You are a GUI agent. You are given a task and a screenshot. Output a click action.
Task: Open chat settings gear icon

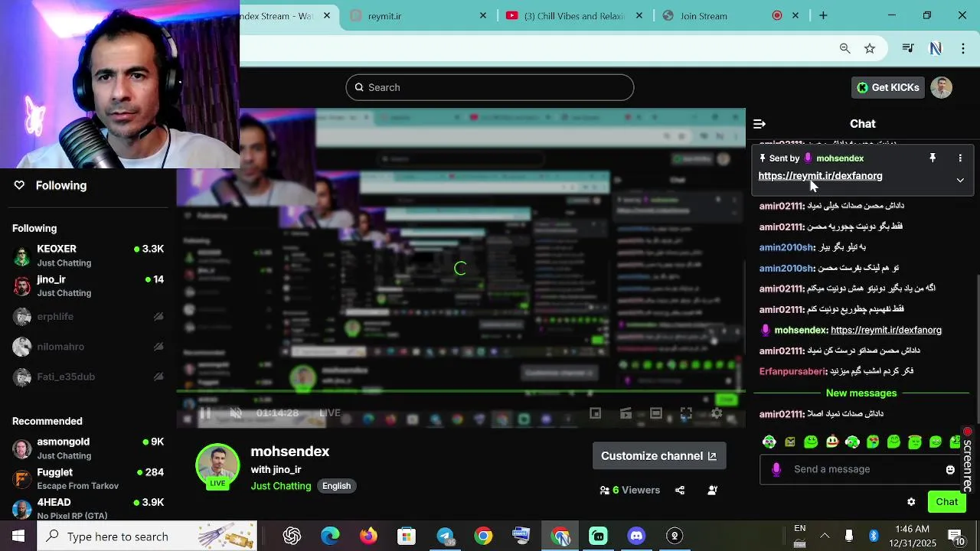pyautogui.click(x=911, y=502)
